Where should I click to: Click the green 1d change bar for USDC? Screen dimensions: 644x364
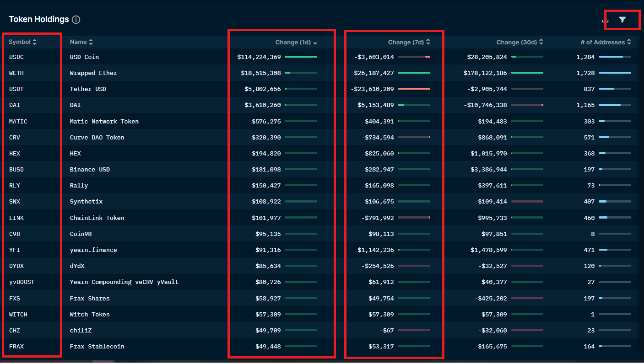301,57
